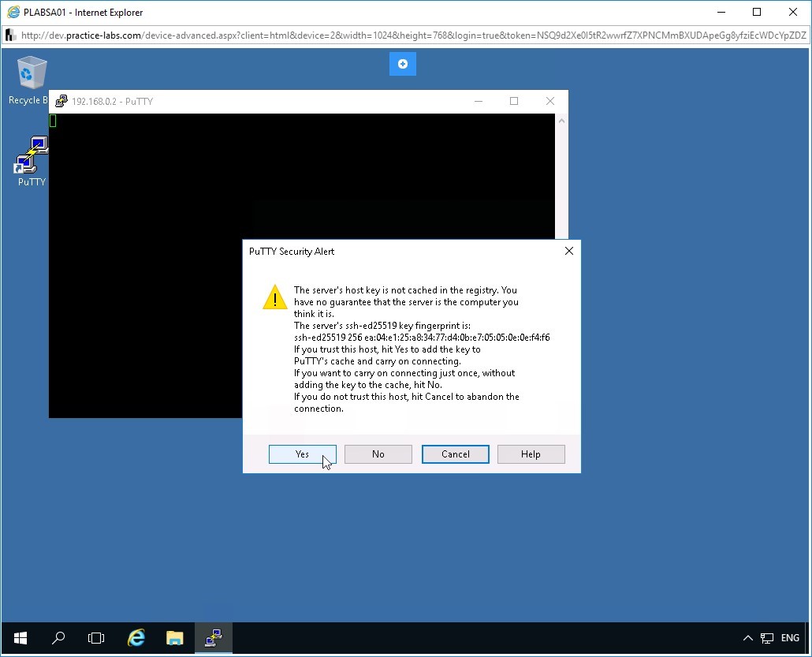Open File Explorer from the taskbar
812x657 pixels.
coord(174,638)
